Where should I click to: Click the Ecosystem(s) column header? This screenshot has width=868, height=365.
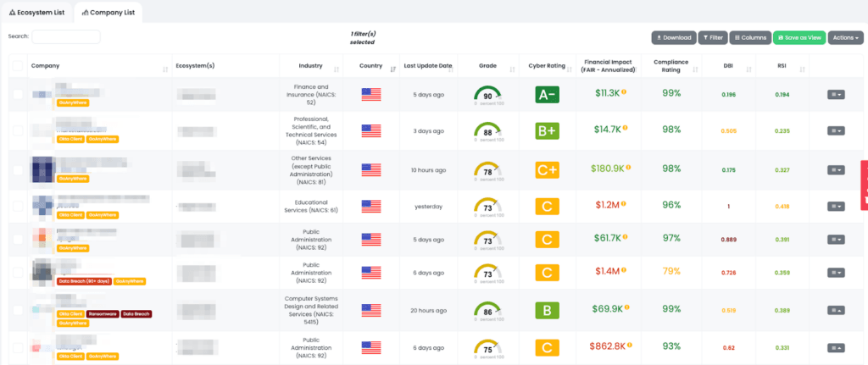coord(195,66)
